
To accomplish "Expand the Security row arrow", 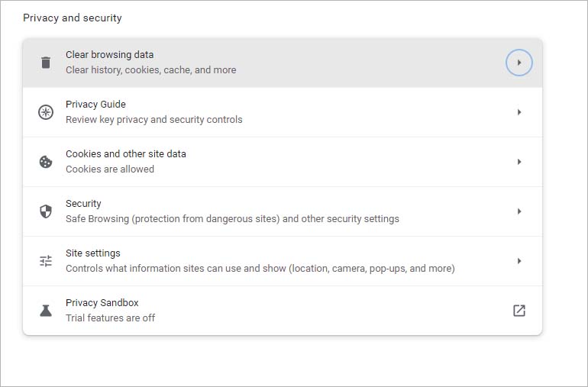I will 519,211.
